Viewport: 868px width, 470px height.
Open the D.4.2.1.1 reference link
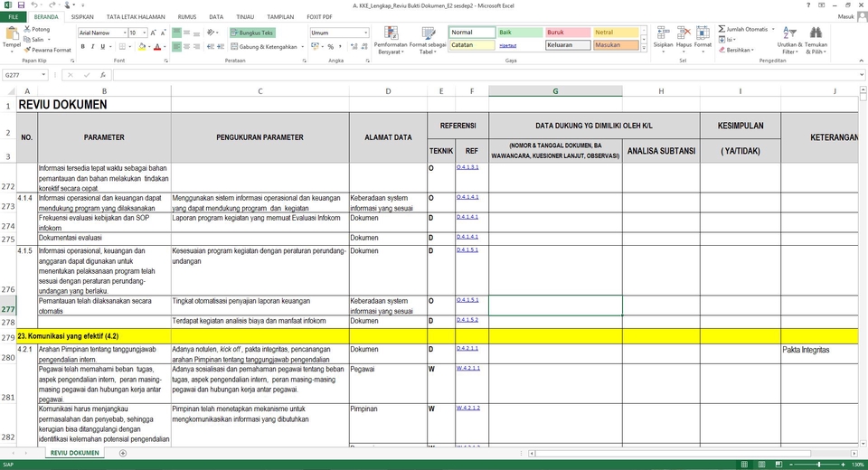[x=467, y=349]
